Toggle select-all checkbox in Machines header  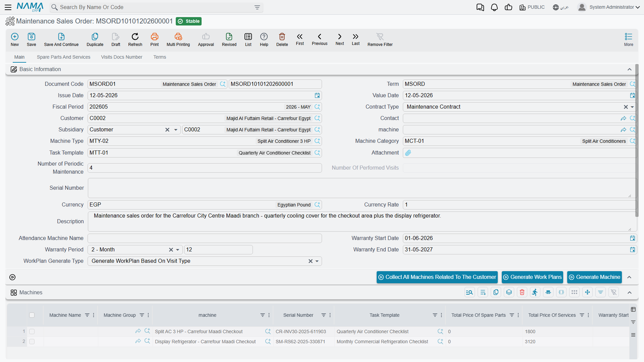[32, 315]
